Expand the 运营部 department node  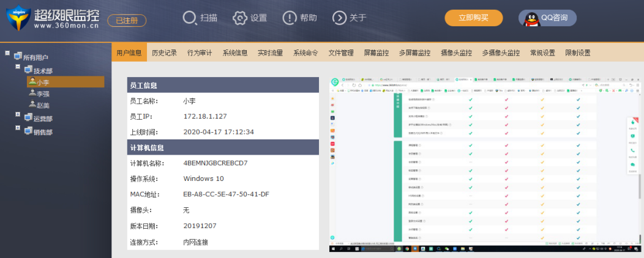[18, 117]
